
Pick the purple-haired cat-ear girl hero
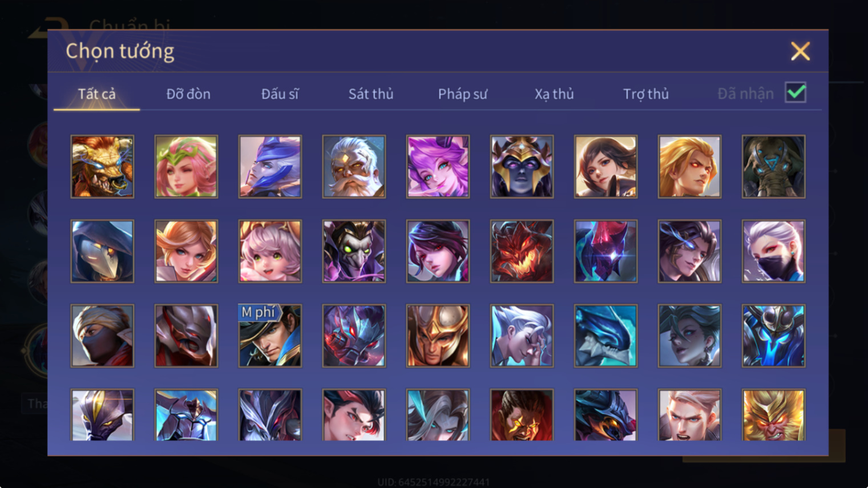point(438,167)
